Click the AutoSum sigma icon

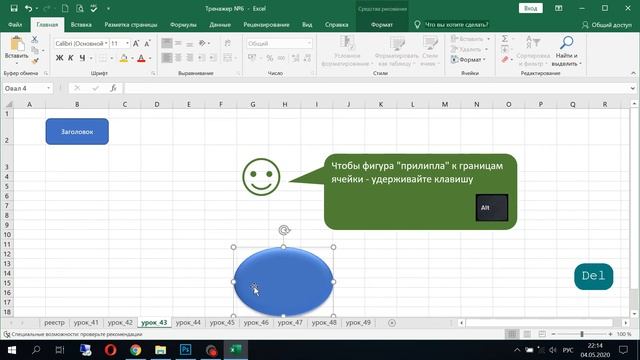click(x=505, y=39)
